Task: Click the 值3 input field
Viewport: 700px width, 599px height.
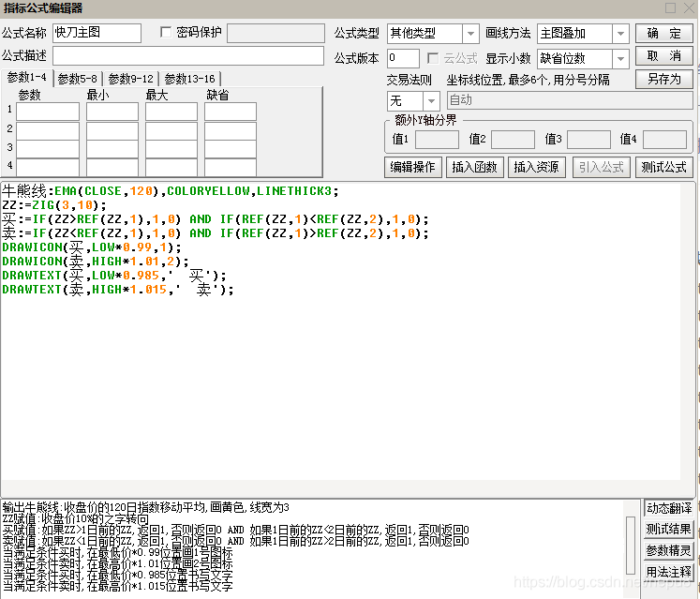Action: [588, 140]
